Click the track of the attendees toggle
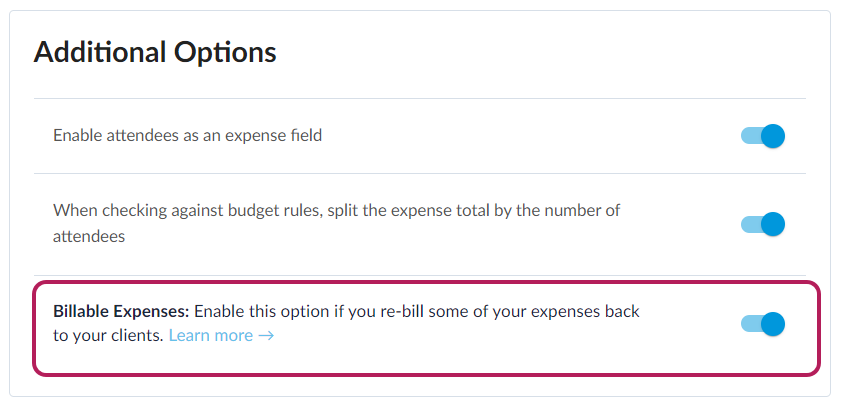The image size is (852, 418). click(x=748, y=136)
